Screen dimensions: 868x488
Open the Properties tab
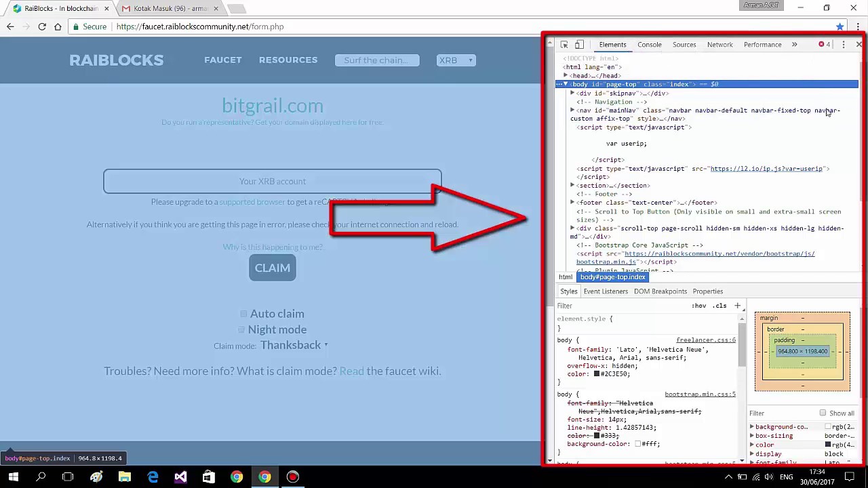(x=707, y=291)
